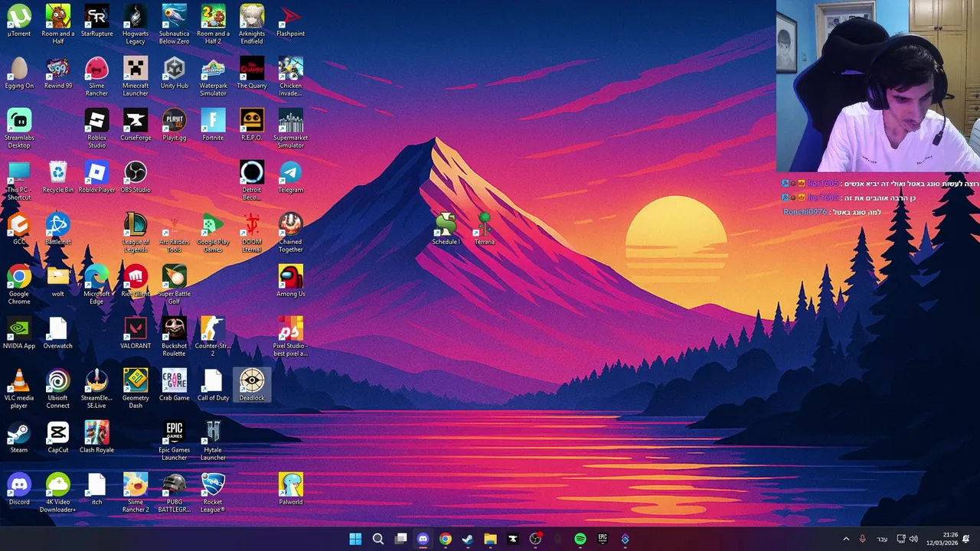Image resolution: width=980 pixels, height=551 pixels.
Task: Open the Schedule I desktop shortcut
Action: click(446, 229)
